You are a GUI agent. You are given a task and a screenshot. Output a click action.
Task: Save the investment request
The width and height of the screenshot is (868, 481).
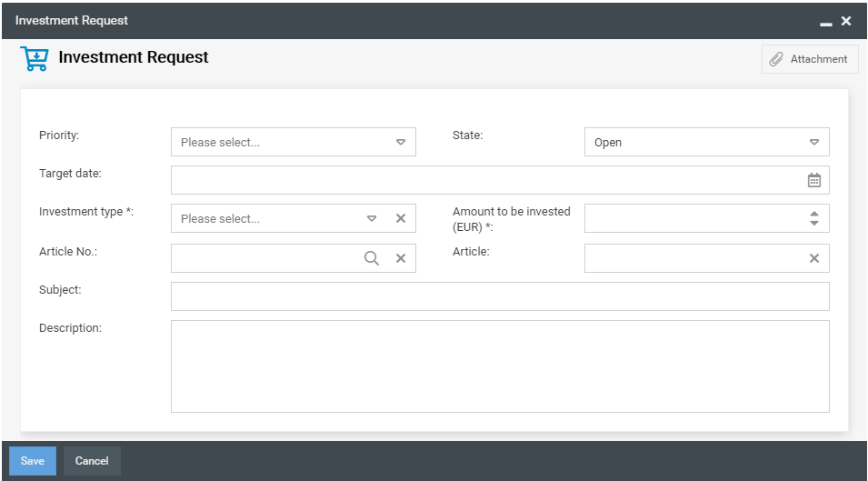(x=33, y=461)
